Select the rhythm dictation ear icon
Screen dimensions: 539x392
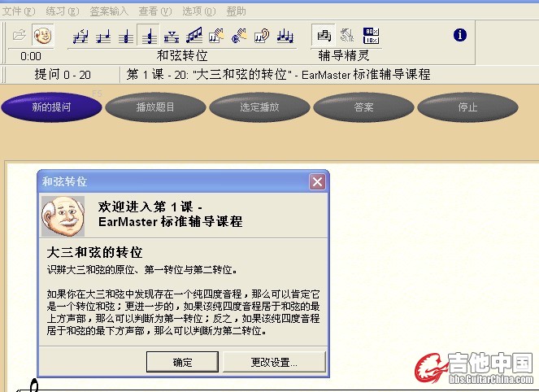coord(262,36)
